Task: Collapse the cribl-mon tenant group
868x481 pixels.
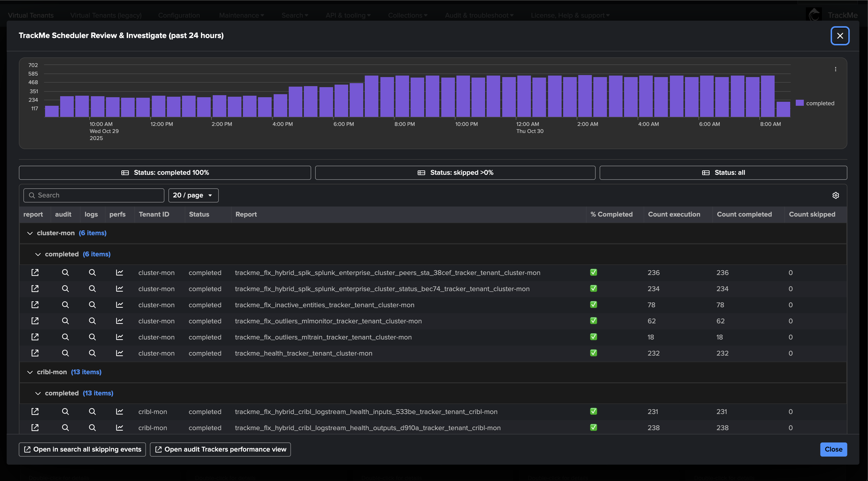Action: (30, 372)
